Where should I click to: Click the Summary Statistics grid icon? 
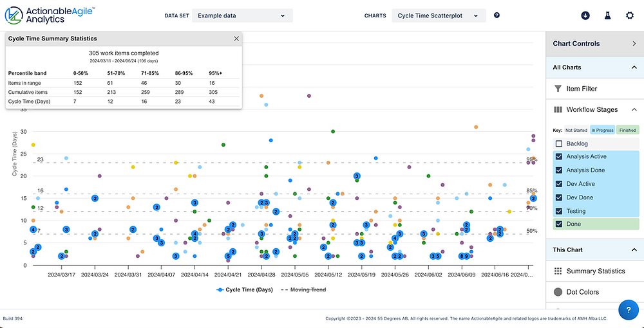(558, 271)
